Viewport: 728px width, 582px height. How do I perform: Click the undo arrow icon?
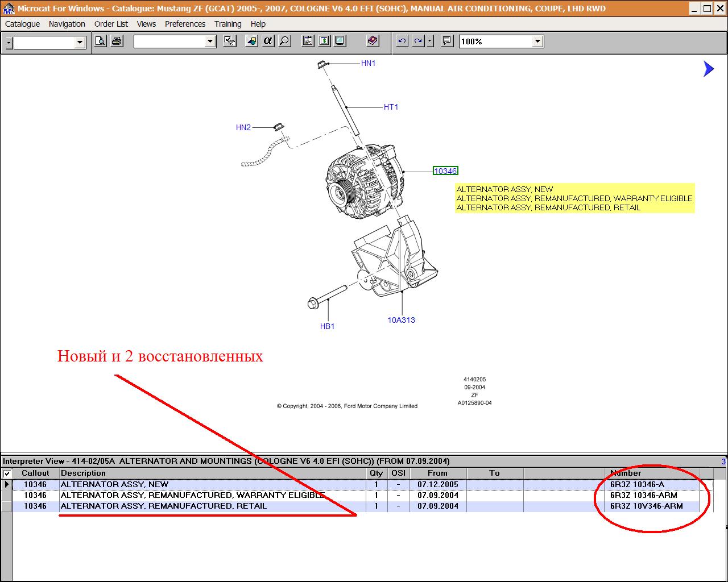(402, 41)
